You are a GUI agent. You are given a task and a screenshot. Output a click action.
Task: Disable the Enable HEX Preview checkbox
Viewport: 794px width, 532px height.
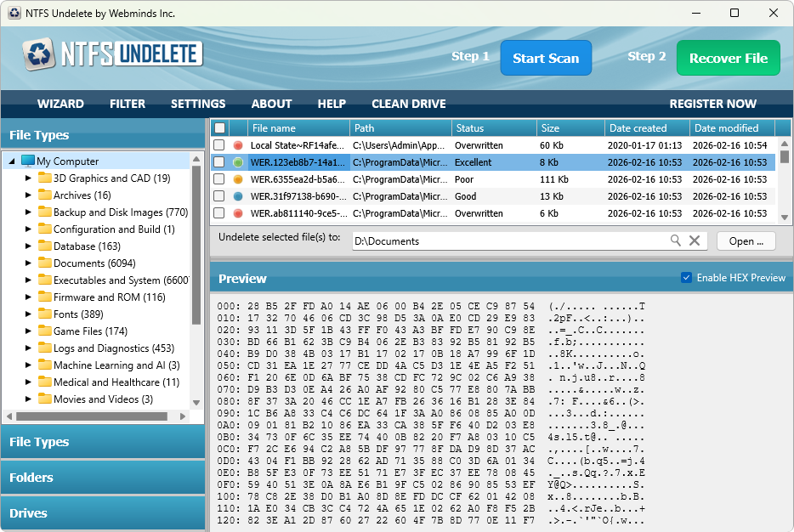(686, 277)
